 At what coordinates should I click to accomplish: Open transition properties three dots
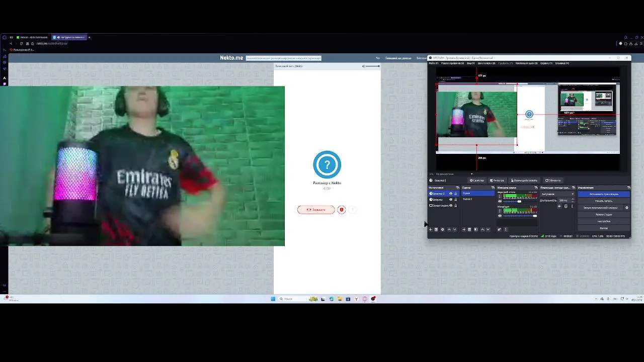click(x=572, y=206)
